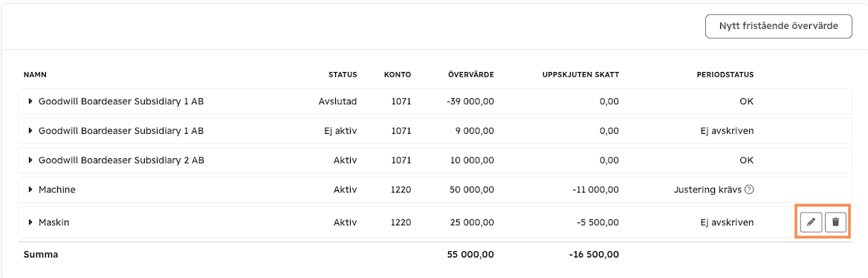
Task: Expand the Ej aktiv Goodwill Subsidiary 1 arrow
Action: (30, 131)
